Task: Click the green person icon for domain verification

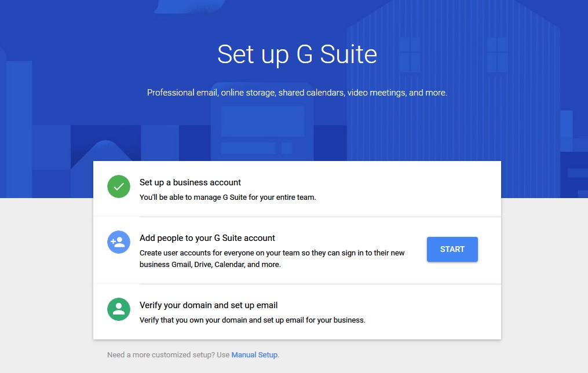Action: click(119, 309)
